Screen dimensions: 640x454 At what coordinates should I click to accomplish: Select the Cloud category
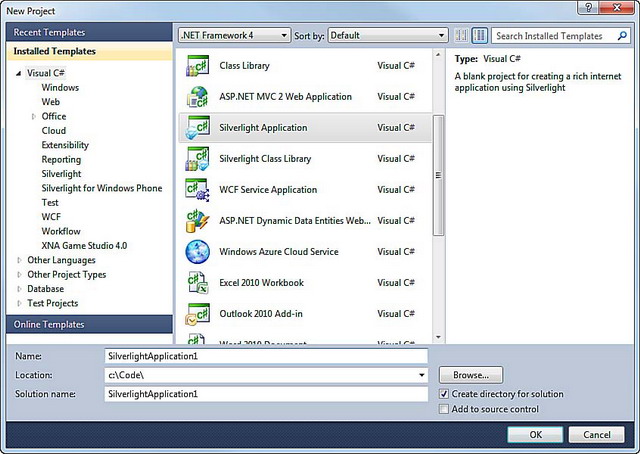coord(53,131)
